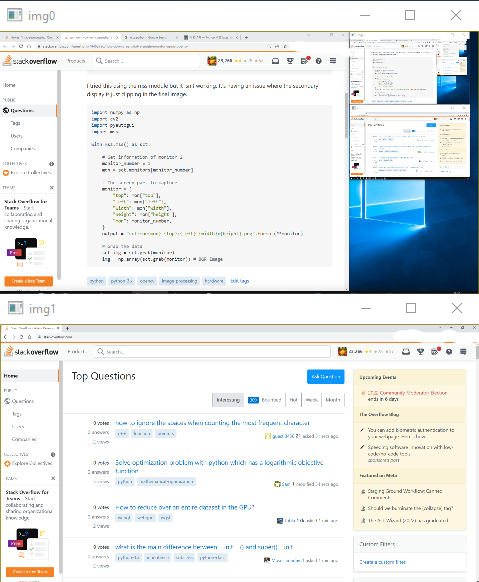Click the Ask Question button
Screen dimensions: 479x582
[325, 376]
